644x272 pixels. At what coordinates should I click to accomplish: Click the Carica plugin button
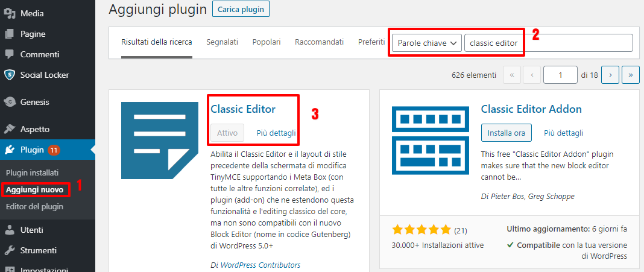tap(241, 9)
